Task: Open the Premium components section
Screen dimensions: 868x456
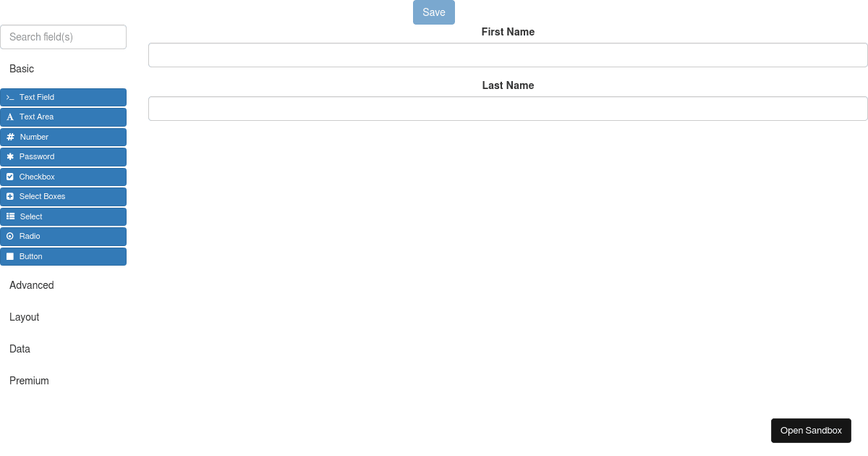Action: [29, 381]
